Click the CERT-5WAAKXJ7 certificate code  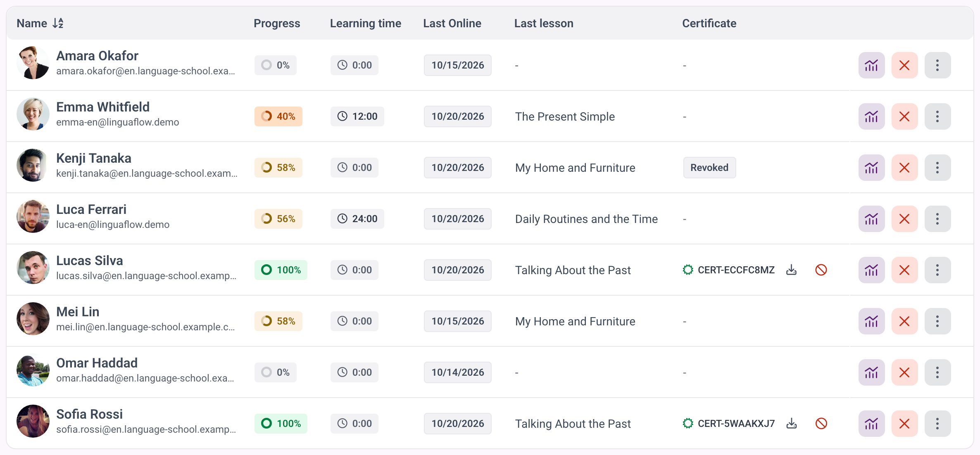click(736, 424)
